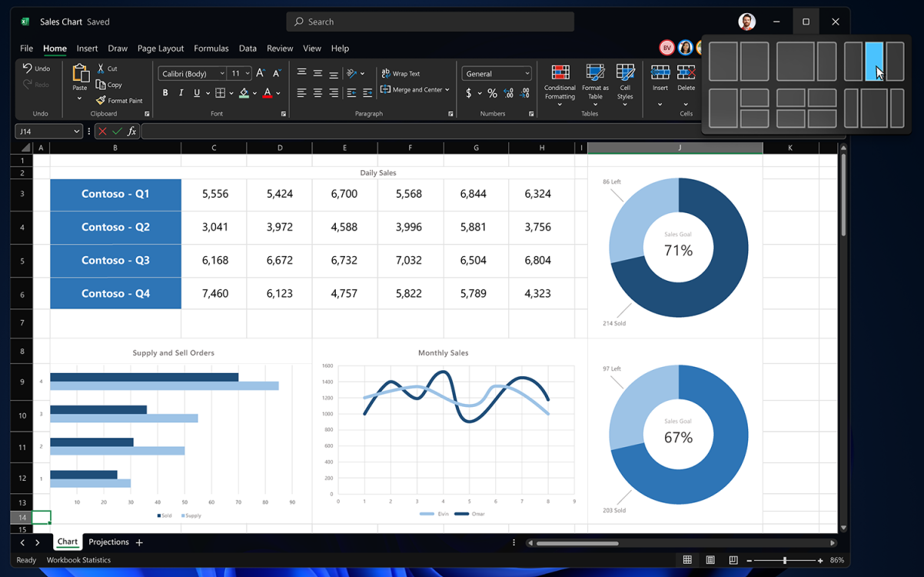Click the Paste clipboard icon
924x577 pixels.
(80, 74)
